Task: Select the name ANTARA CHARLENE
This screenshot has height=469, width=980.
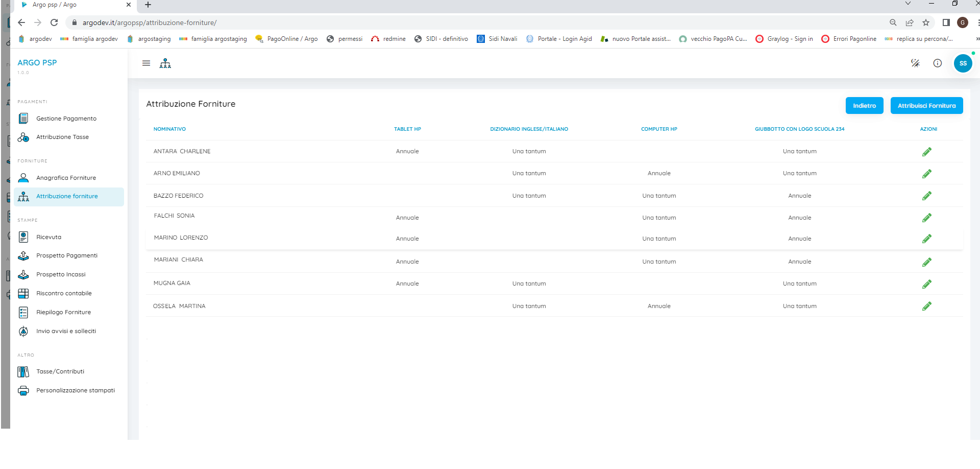Action: (x=182, y=151)
